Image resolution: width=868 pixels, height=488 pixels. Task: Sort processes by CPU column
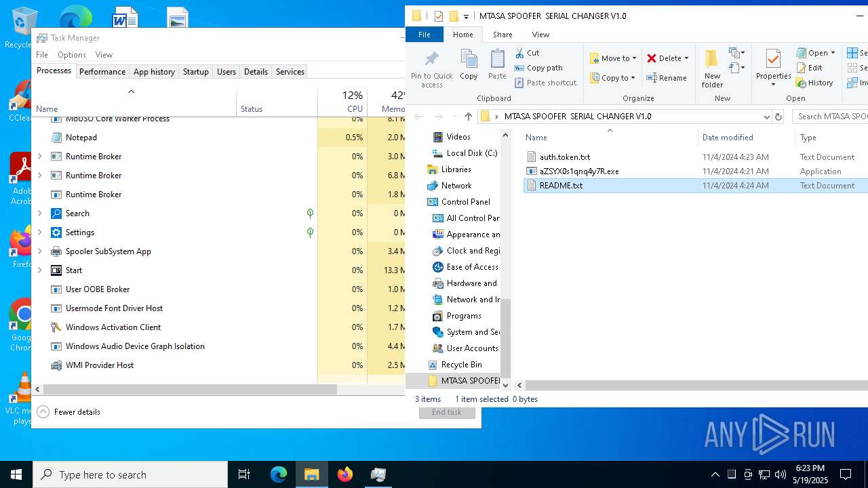(x=342, y=102)
